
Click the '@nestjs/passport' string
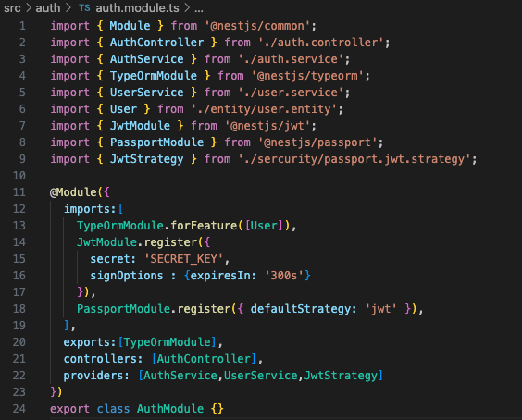pyautogui.click(x=317, y=142)
